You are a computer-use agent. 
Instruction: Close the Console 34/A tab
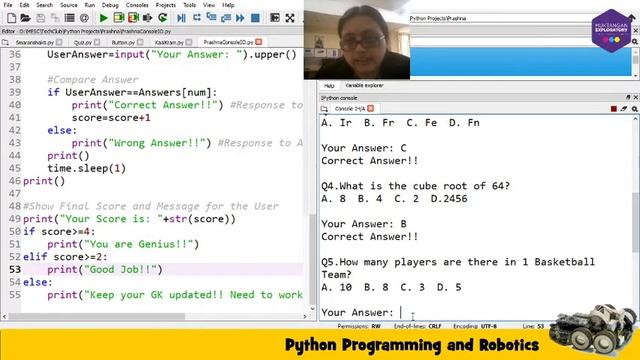(x=371, y=108)
